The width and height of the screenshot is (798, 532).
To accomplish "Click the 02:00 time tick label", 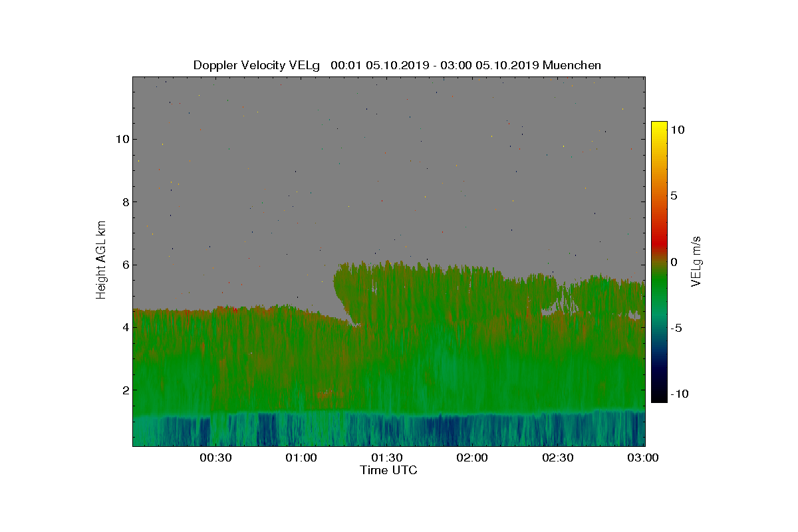I will pyautogui.click(x=472, y=458).
